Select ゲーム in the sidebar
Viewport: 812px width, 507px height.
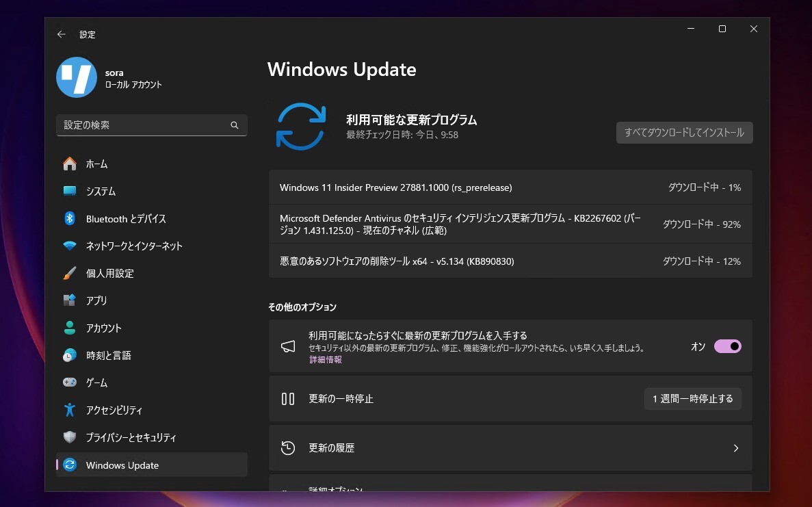click(x=152, y=382)
